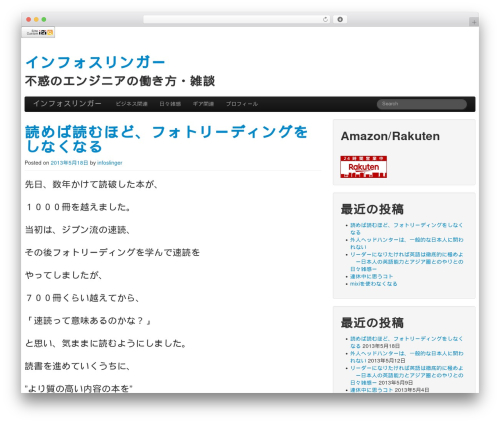Reload the page with the refresh icon
Image resolution: width=500 pixels, height=423 pixels.
click(x=325, y=19)
